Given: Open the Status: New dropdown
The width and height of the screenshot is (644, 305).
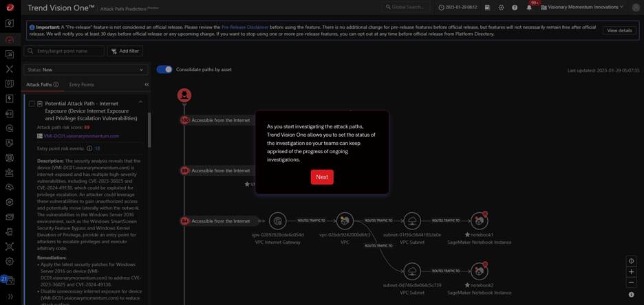Looking at the screenshot, I should pyautogui.click(x=85, y=69).
